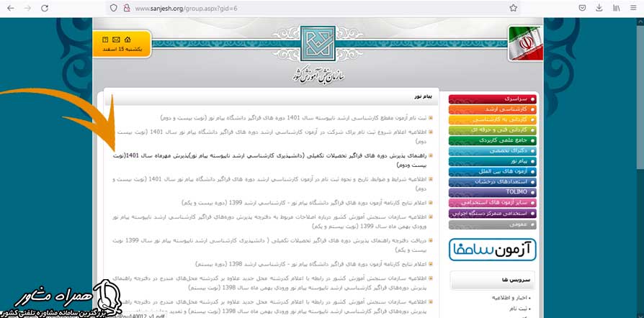Open the TOLIMO menu item

click(x=493, y=192)
